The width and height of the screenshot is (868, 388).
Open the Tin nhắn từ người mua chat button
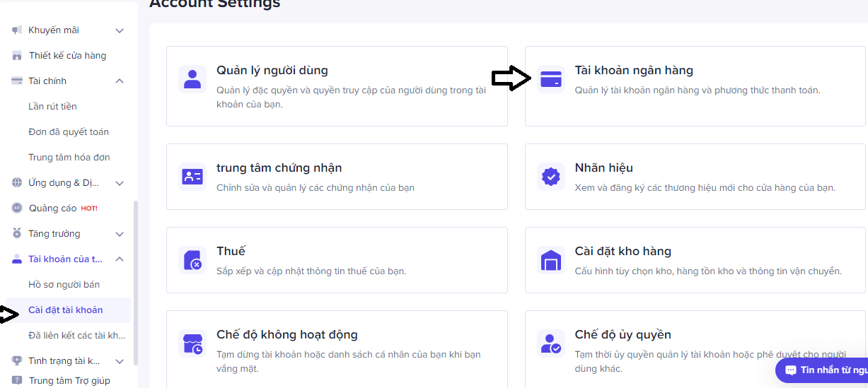(822, 370)
